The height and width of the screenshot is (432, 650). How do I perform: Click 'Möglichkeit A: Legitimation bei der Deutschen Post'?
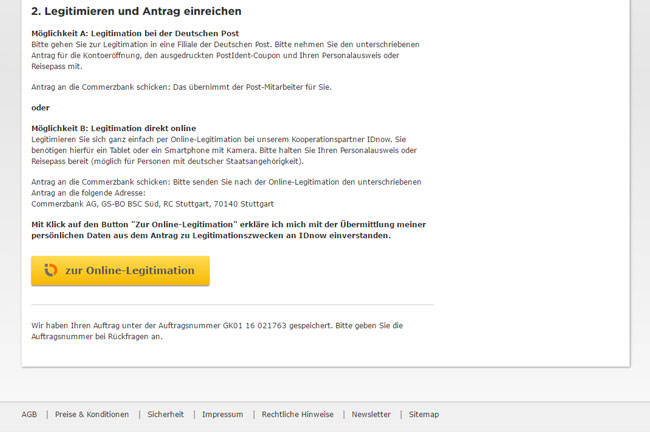(x=135, y=33)
